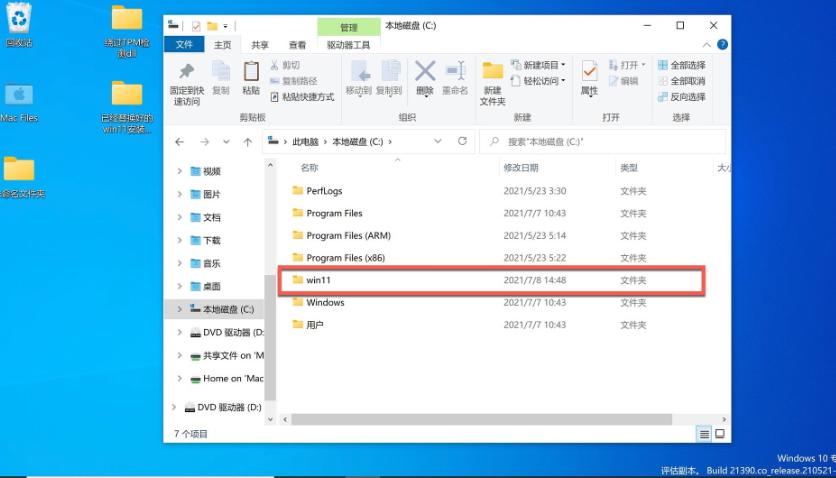Click the navigation pane vertical scrollbar
The height and width of the screenshot is (478, 836).
click(x=270, y=337)
